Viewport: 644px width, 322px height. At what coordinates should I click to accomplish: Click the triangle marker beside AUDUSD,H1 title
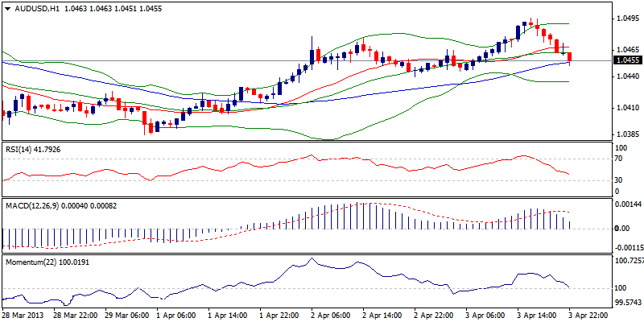[x=6, y=7]
